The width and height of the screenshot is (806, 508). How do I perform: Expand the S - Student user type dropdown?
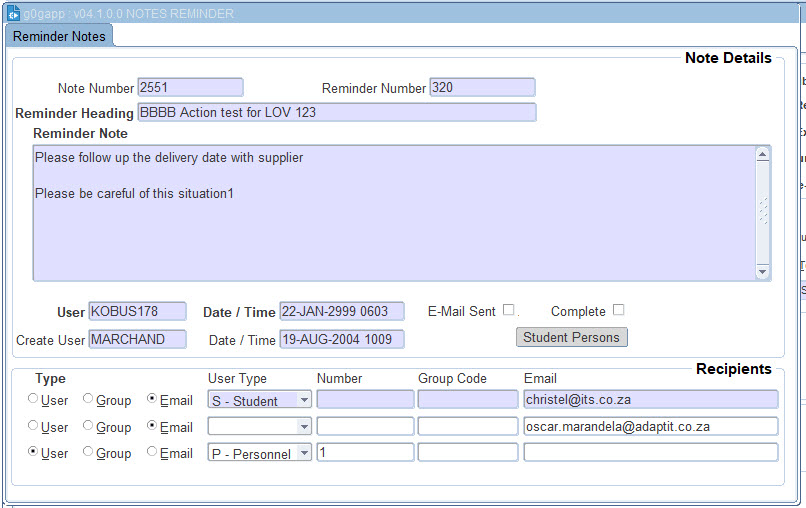(x=304, y=400)
